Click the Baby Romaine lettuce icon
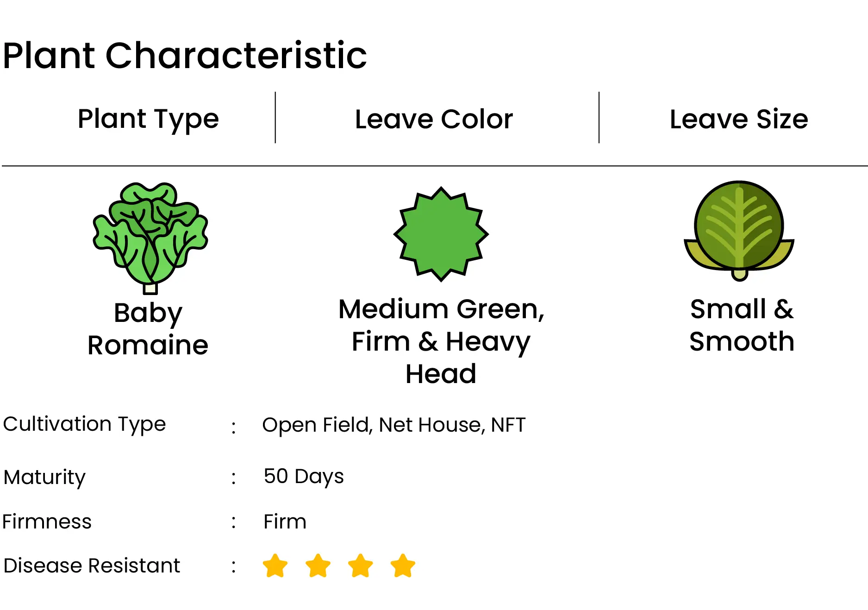This screenshot has width=868, height=610. point(150,238)
